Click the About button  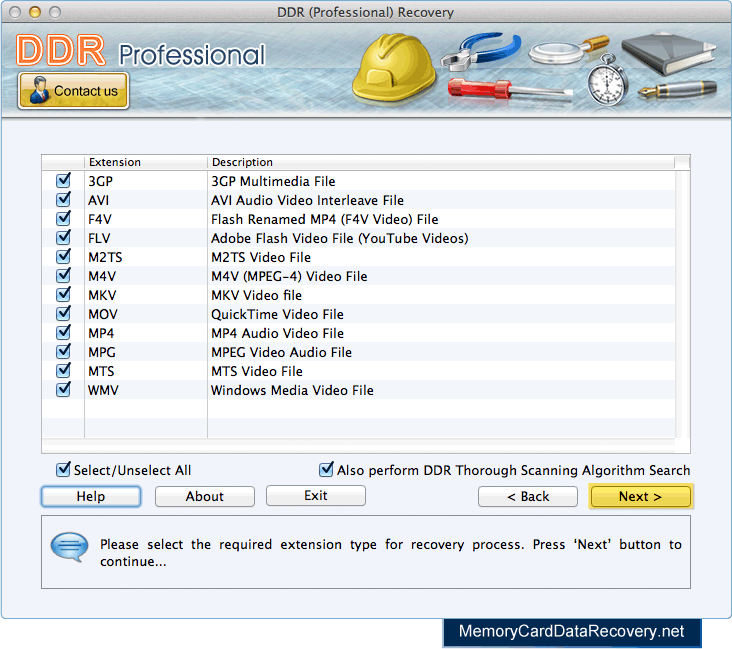tap(204, 496)
